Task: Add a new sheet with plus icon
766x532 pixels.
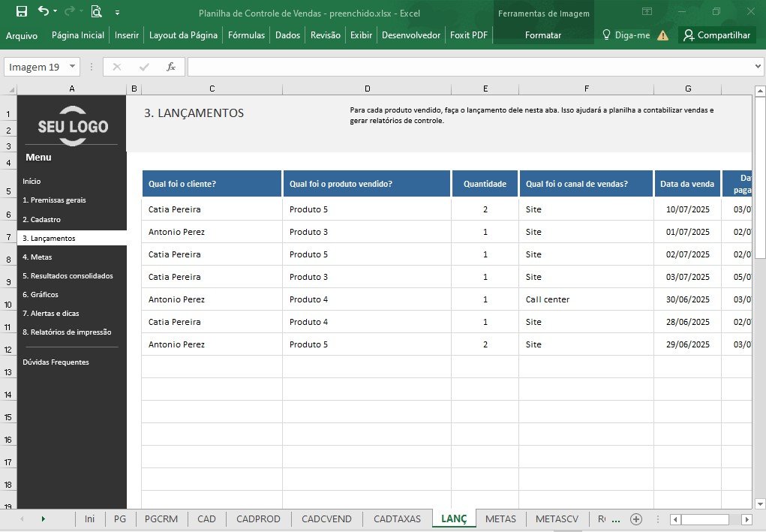Action: tap(635, 518)
